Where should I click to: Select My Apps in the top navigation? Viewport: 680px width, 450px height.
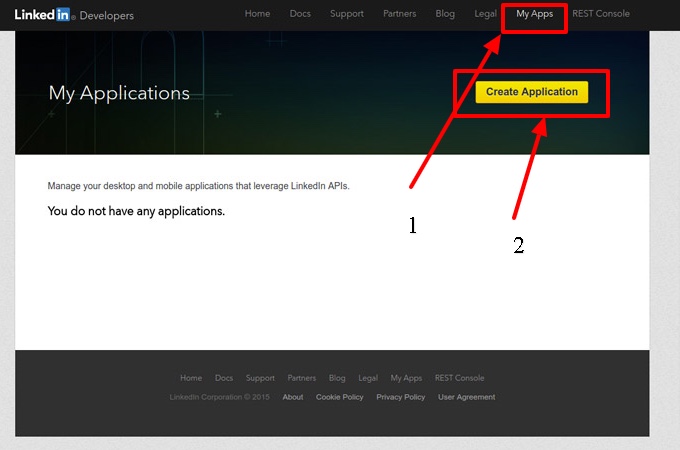click(534, 14)
